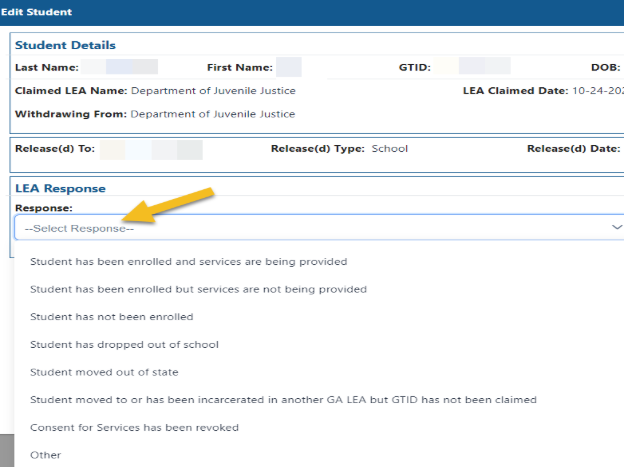Click the LEA Claimed Date value
Viewport: 624px width, 467px height.
point(597,91)
